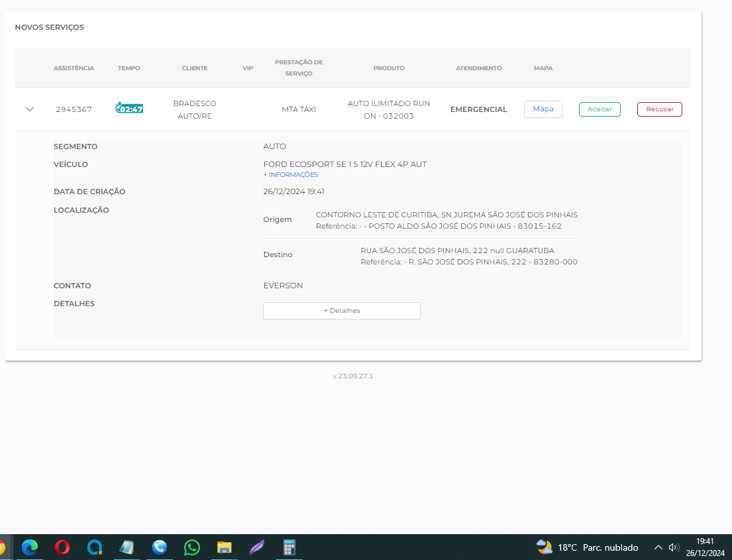Viewport: 732px width, 560px height.
Task: Open the blue 'a' app in taskbar
Action: 95,547
